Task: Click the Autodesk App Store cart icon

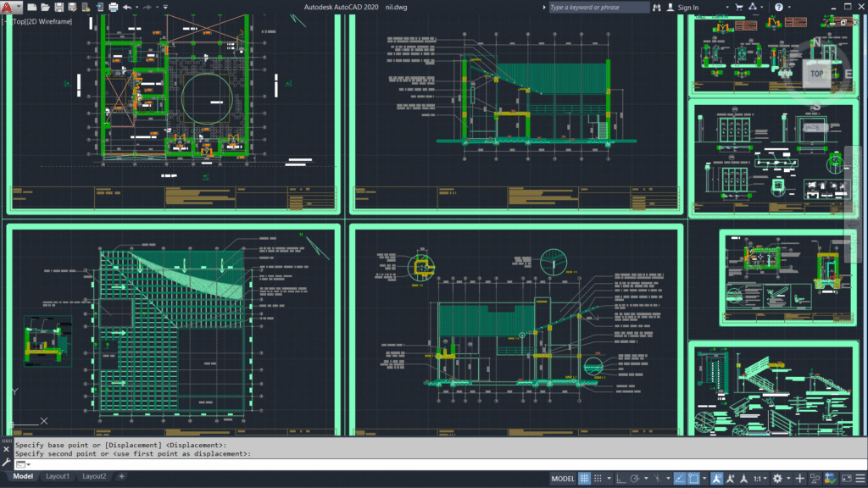Action: point(738,7)
